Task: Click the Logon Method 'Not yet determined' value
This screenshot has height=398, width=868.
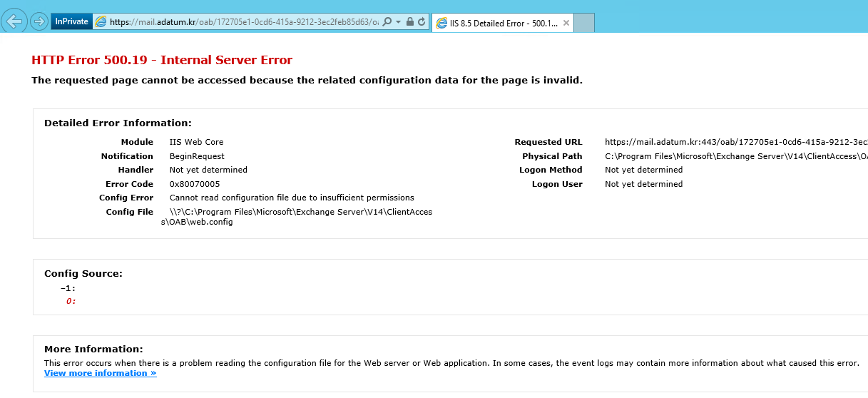Action: [643, 170]
